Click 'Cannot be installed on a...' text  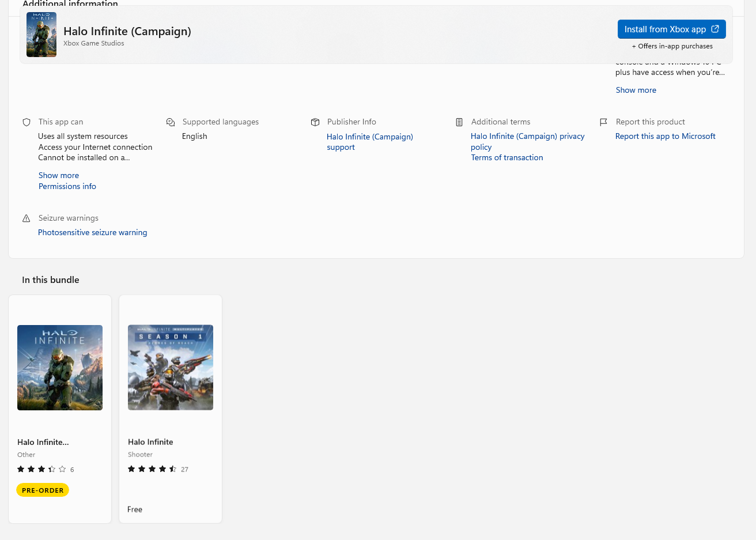pos(84,157)
